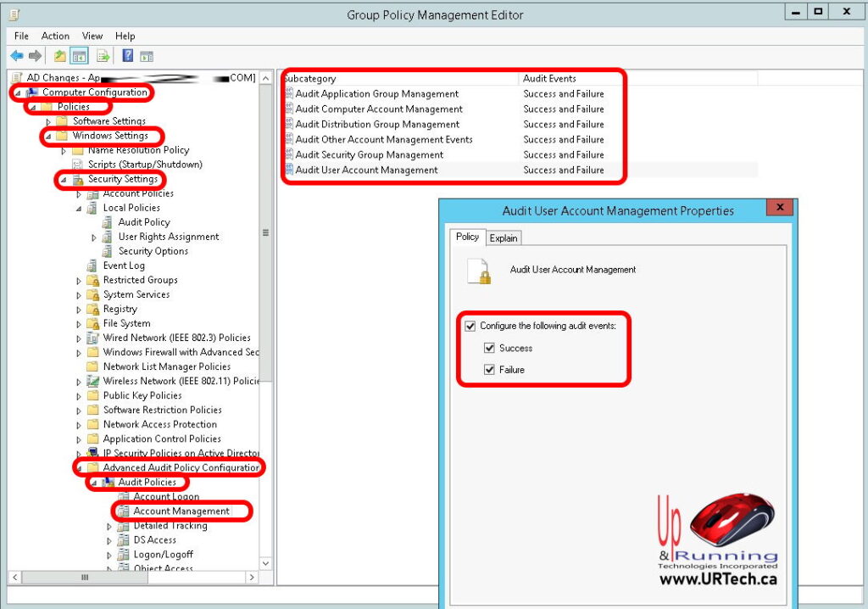
Task: Switch to the Explain tab
Action: pos(504,237)
